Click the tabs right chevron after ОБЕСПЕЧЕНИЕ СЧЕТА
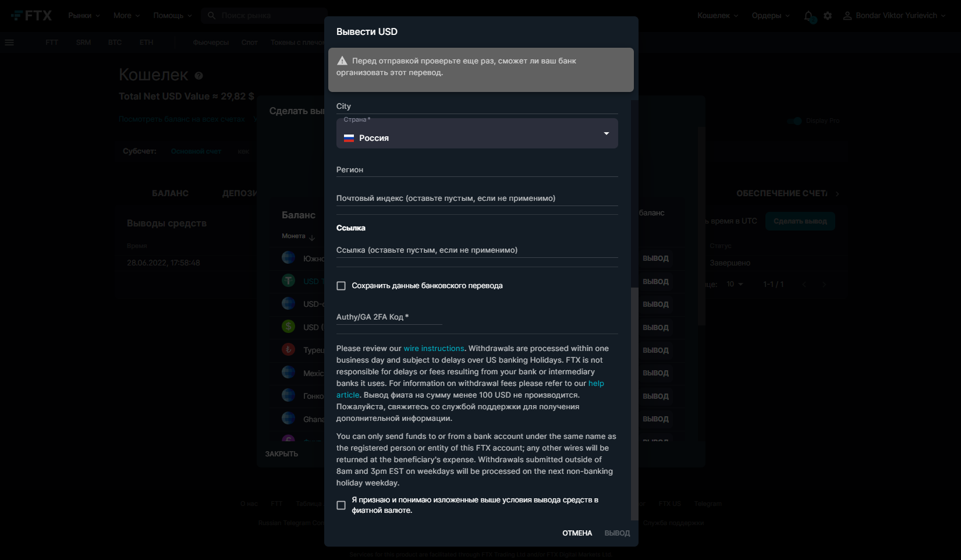Viewport: 961px width, 560px height. [x=838, y=194]
